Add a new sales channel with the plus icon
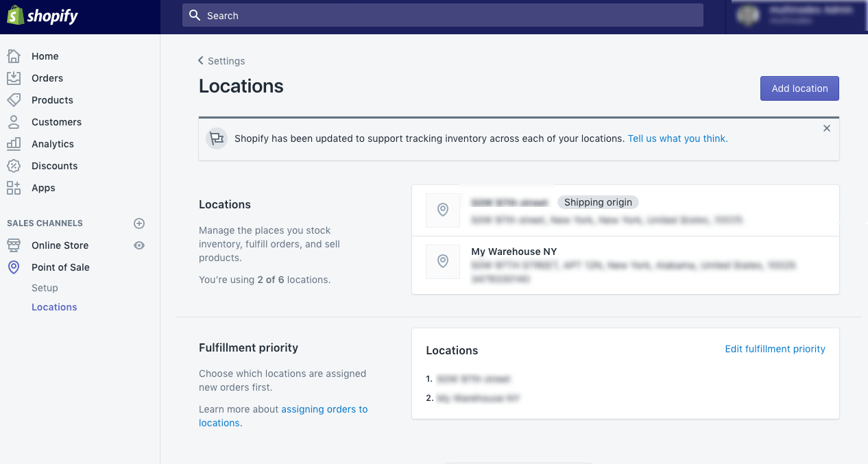Image resolution: width=868 pixels, height=464 pixels. pyautogui.click(x=139, y=223)
